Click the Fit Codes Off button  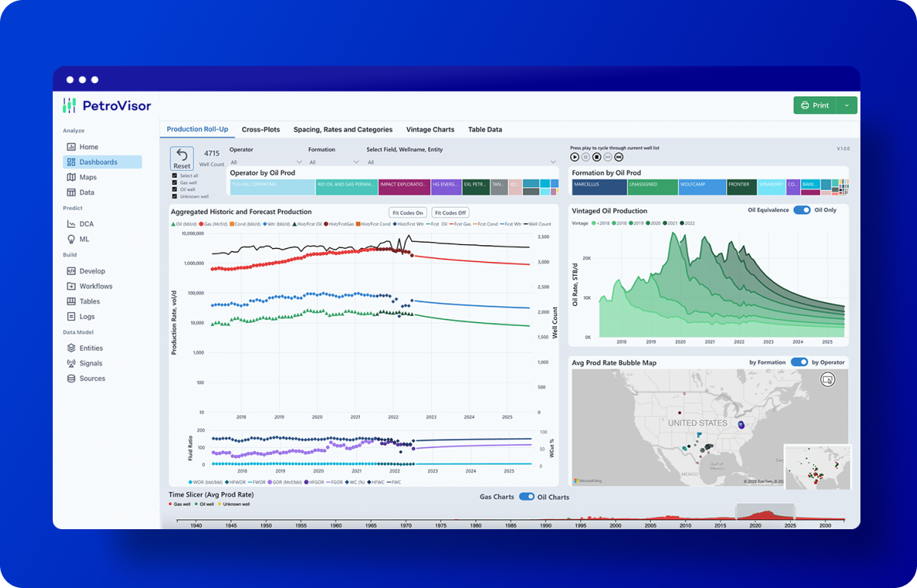tap(450, 213)
